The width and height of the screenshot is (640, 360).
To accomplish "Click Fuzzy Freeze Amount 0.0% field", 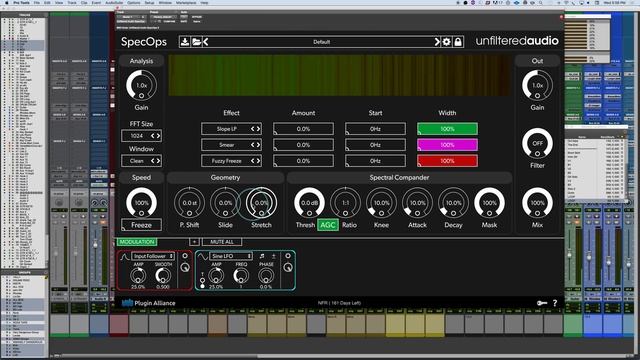I will click(x=303, y=161).
